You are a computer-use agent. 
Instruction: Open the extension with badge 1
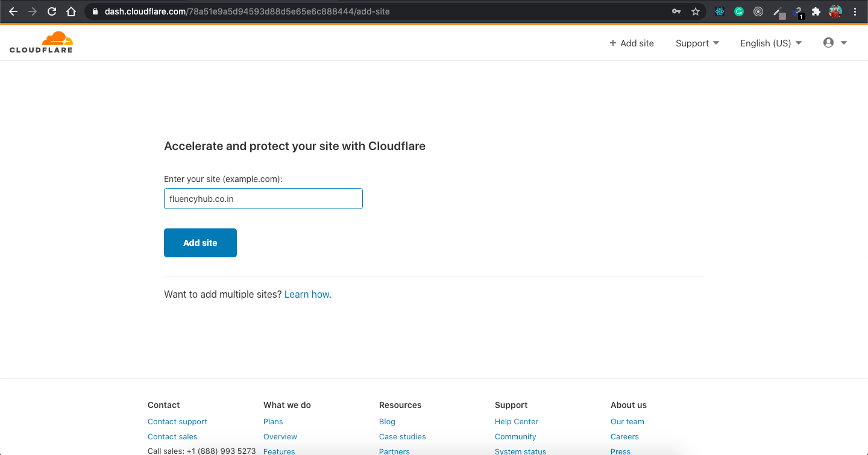[x=798, y=12]
